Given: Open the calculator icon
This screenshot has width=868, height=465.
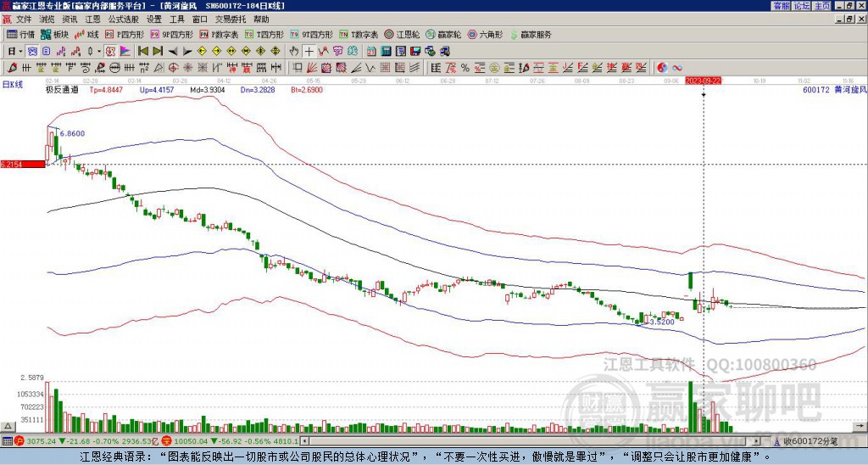Looking at the screenshot, I should click(386, 51).
